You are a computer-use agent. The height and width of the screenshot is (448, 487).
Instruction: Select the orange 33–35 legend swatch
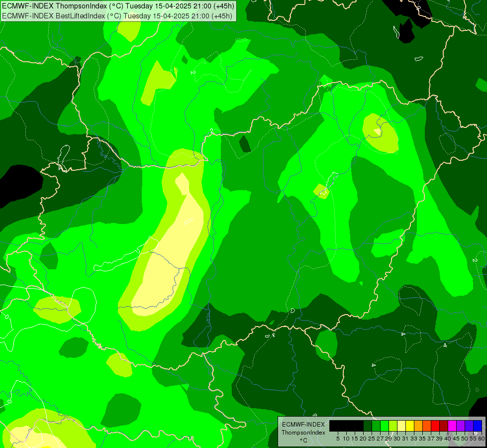click(x=418, y=426)
